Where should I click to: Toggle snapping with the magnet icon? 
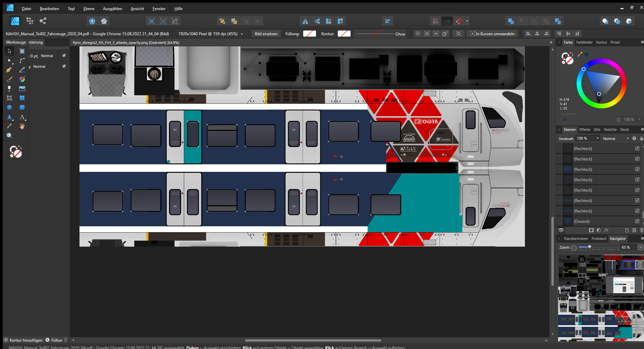pyautogui.click(x=459, y=21)
